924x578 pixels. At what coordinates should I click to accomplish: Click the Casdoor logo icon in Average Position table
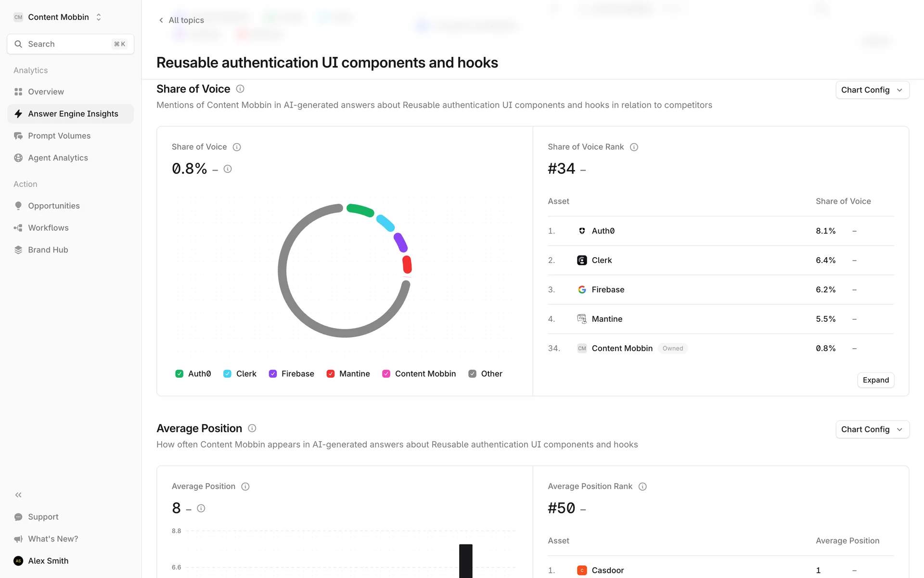582,570
